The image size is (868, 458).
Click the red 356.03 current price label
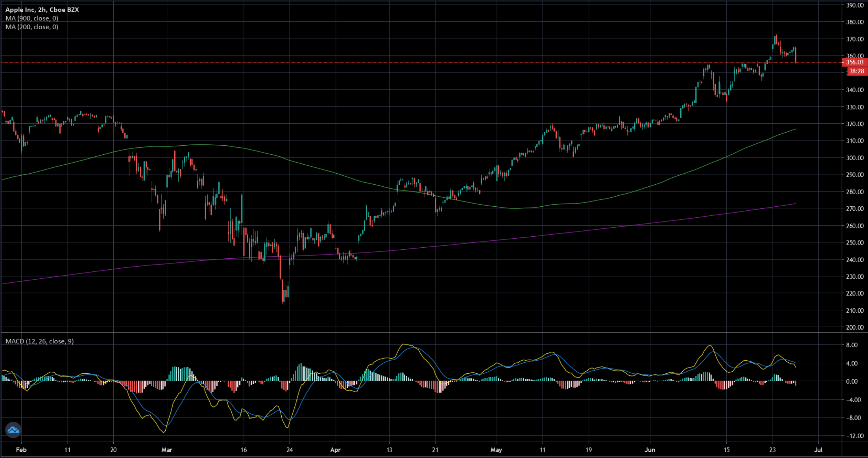click(855, 62)
